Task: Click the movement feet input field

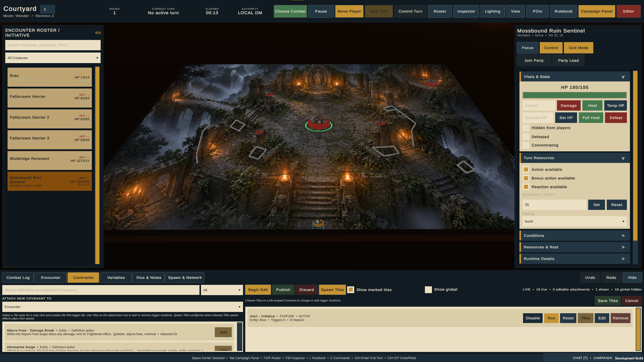Action: (554, 205)
